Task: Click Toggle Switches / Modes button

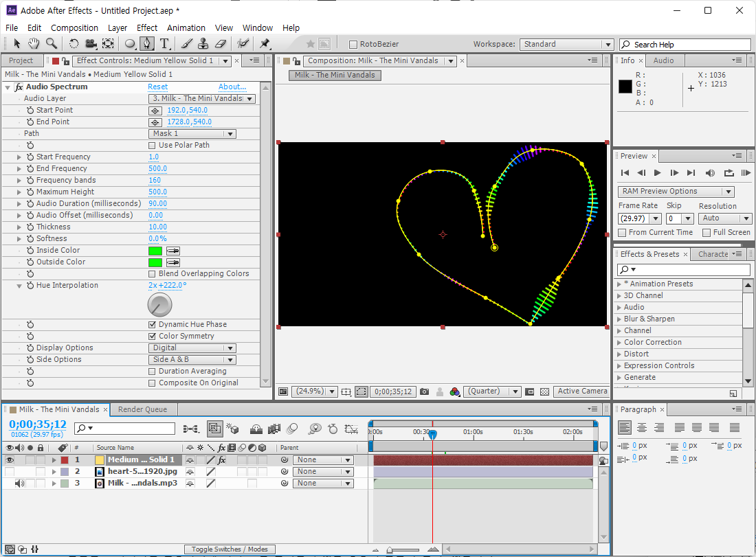Action: click(230, 549)
